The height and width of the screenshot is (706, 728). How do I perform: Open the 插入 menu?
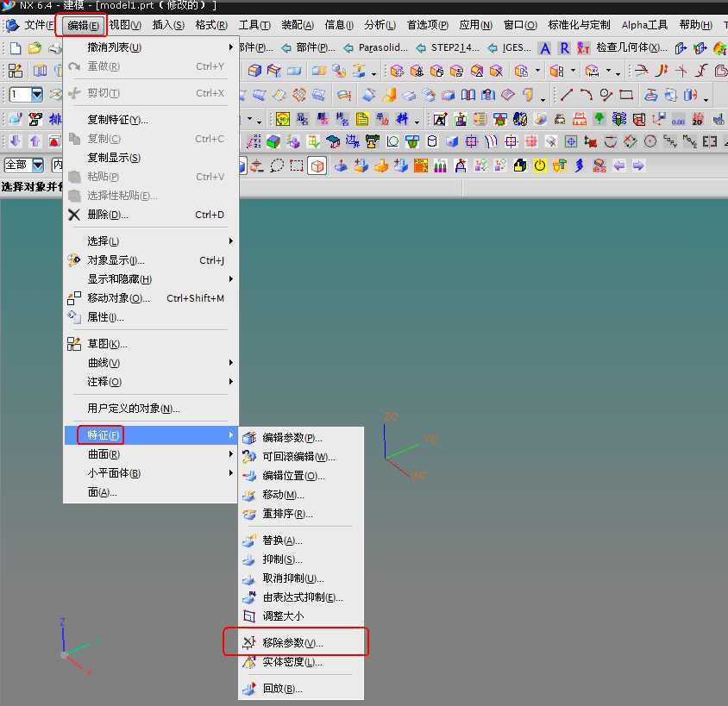coord(168,25)
